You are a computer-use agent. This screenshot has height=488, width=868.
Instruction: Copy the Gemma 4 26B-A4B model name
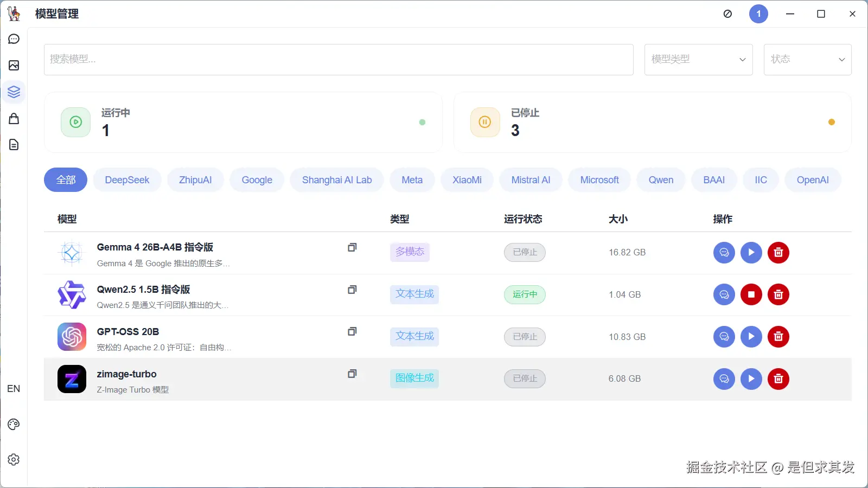(x=352, y=247)
